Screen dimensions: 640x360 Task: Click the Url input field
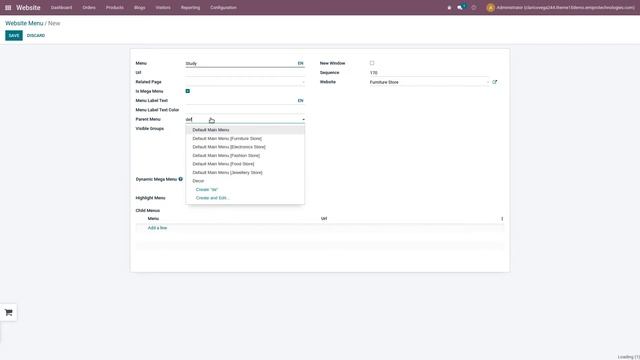click(245, 73)
